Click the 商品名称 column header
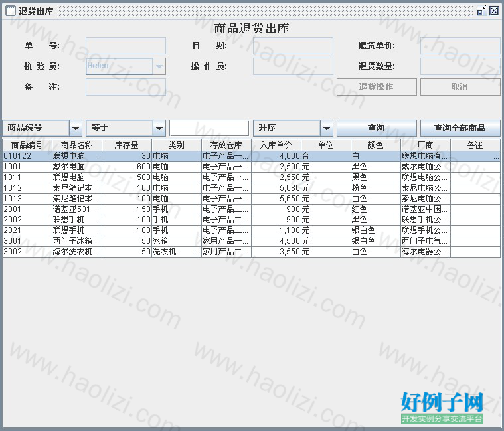504x431 pixels. coord(77,145)
